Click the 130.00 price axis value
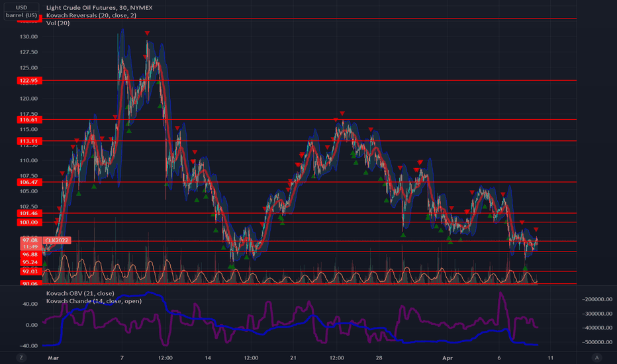 click(x=28, y=36)
